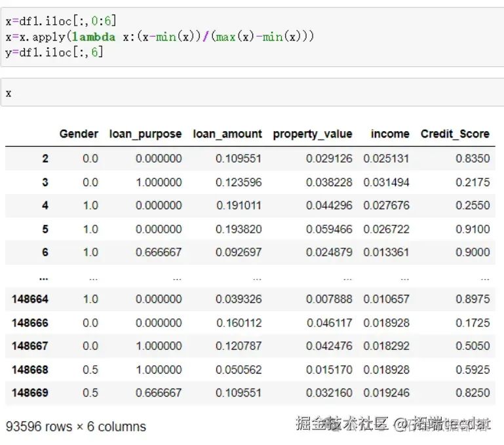
Task: Click loan_amount value 0.160112
Action: point(239,323)
